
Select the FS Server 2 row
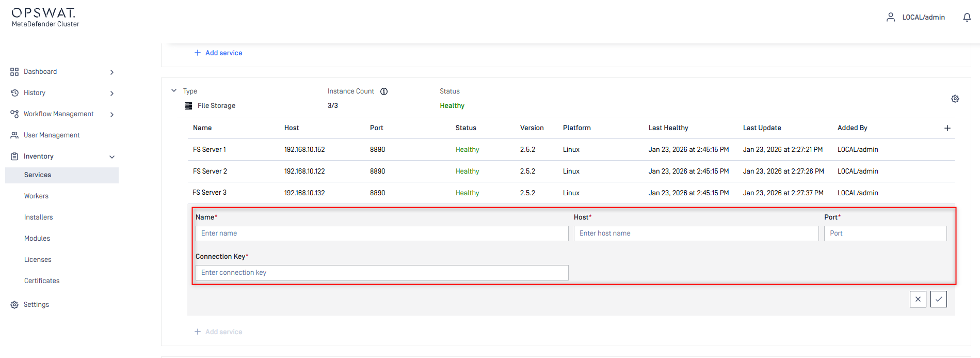point(210,172)
